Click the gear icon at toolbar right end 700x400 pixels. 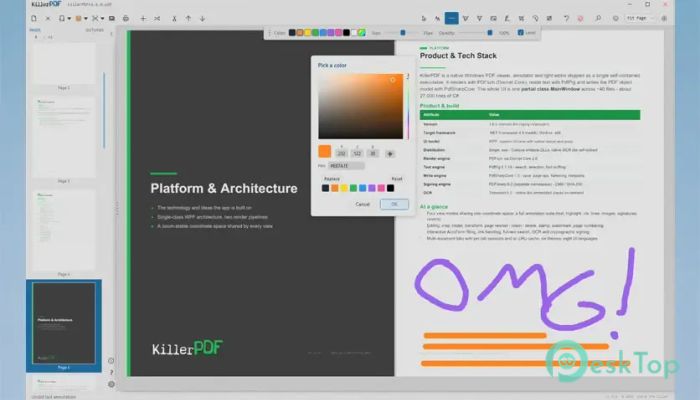664,18
